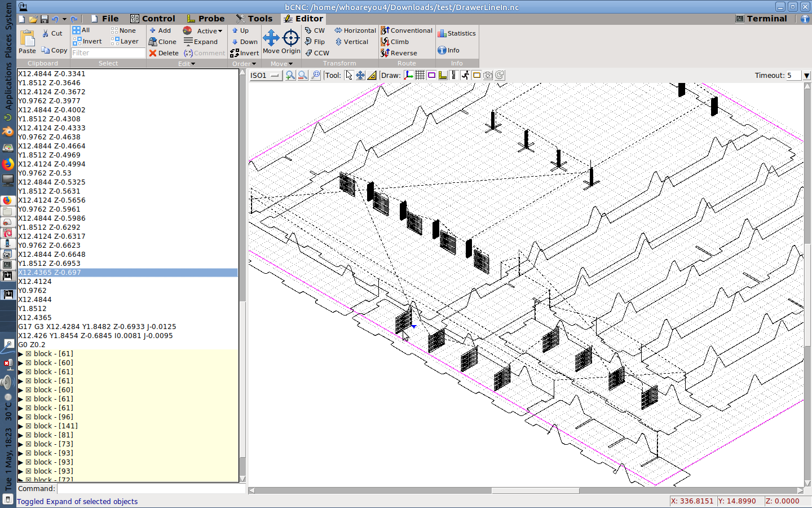Expand block - [141]

[21, 426]
